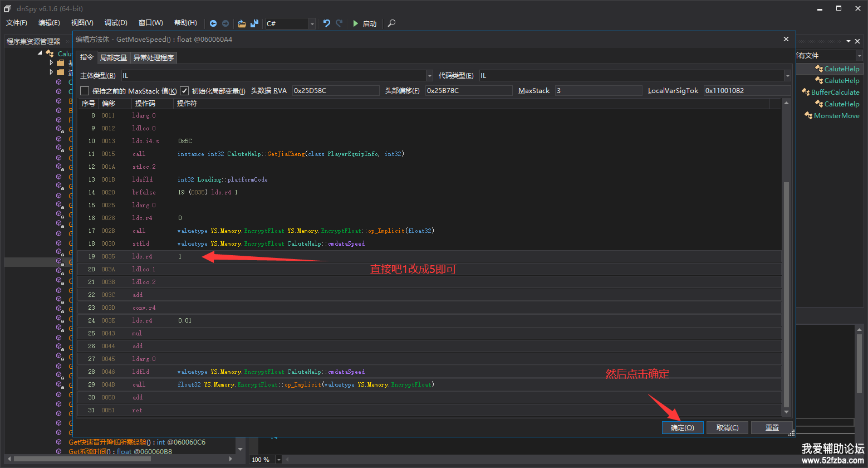Open the 编辑(E) menu

click(x=49, y=23)
